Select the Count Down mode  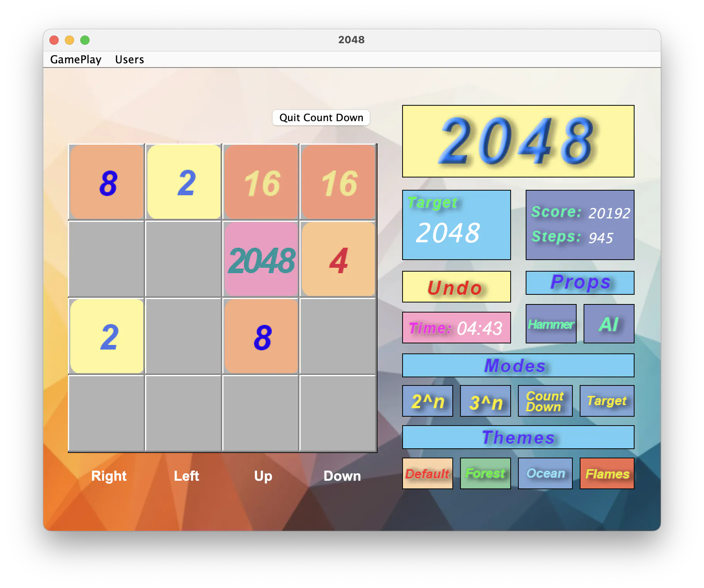[545, 401]
